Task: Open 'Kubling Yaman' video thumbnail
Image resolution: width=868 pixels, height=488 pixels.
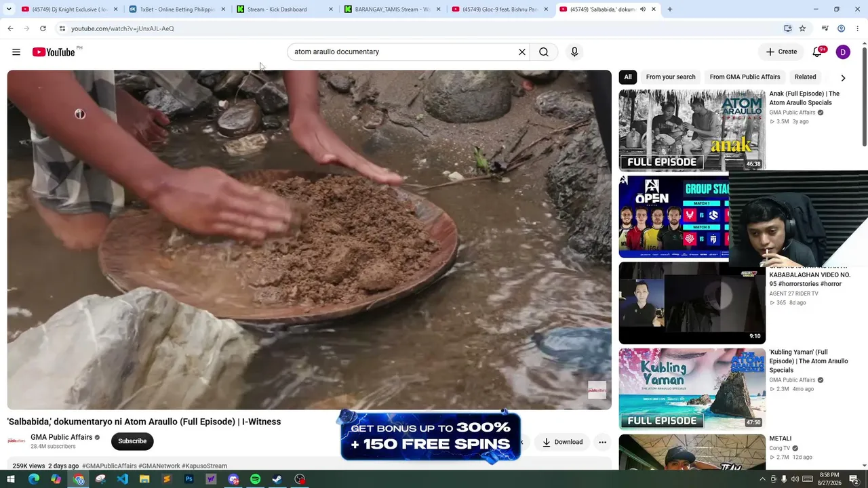Action: 692,389
